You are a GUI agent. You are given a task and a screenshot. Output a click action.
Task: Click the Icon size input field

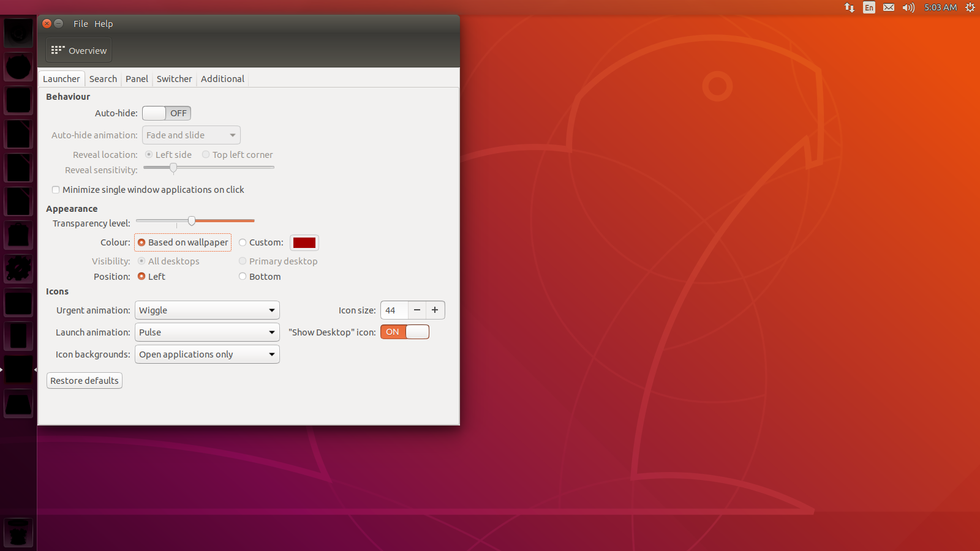click(394, 310)
